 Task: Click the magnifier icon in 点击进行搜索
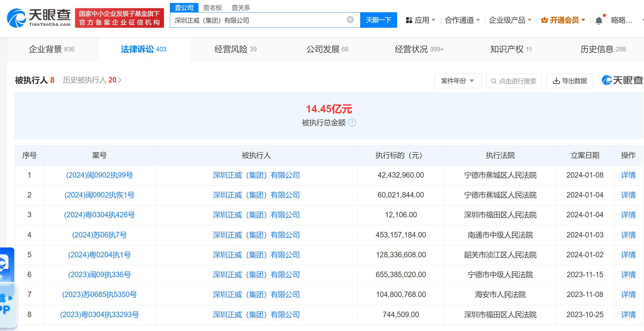pyautogui.click(x=493, y=81)
